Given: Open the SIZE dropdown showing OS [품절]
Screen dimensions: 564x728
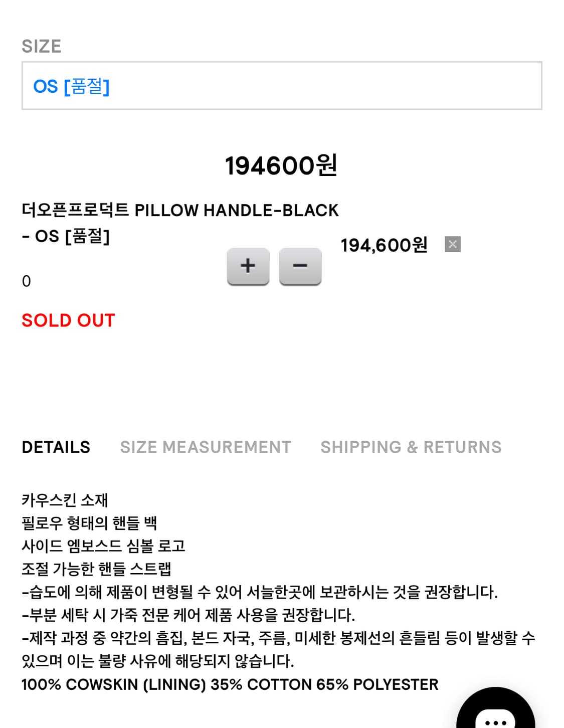Looking at the screenshot, I should coord(281,86).
